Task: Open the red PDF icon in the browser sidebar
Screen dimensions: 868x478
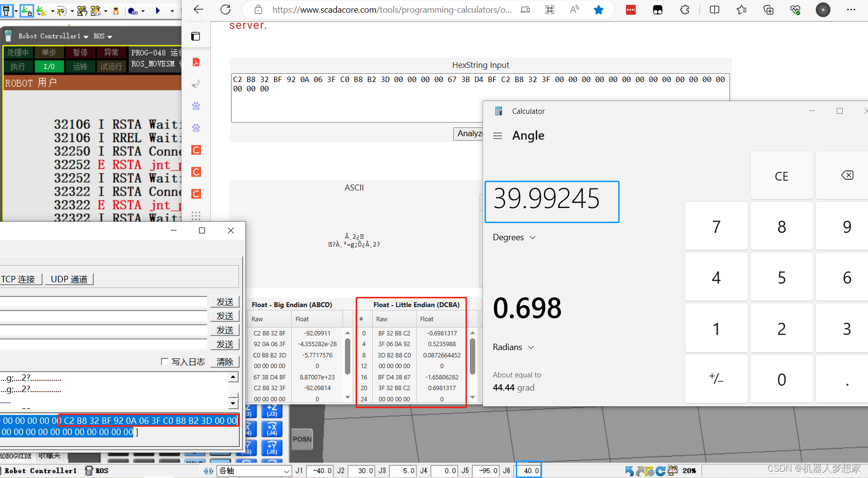Action: click(196, 62)
